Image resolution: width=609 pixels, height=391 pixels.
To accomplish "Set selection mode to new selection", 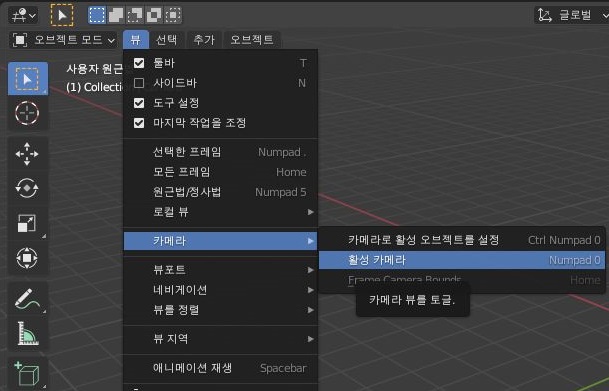I will pos(97,16).
